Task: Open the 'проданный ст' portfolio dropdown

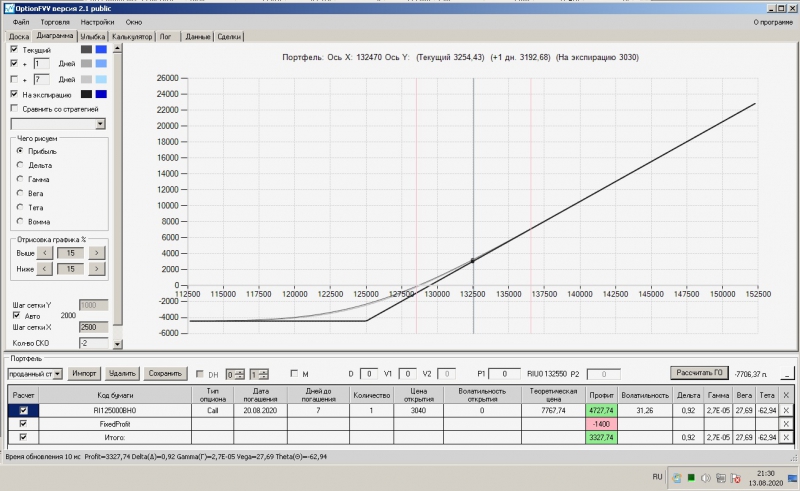Action: tap(58, 374)
